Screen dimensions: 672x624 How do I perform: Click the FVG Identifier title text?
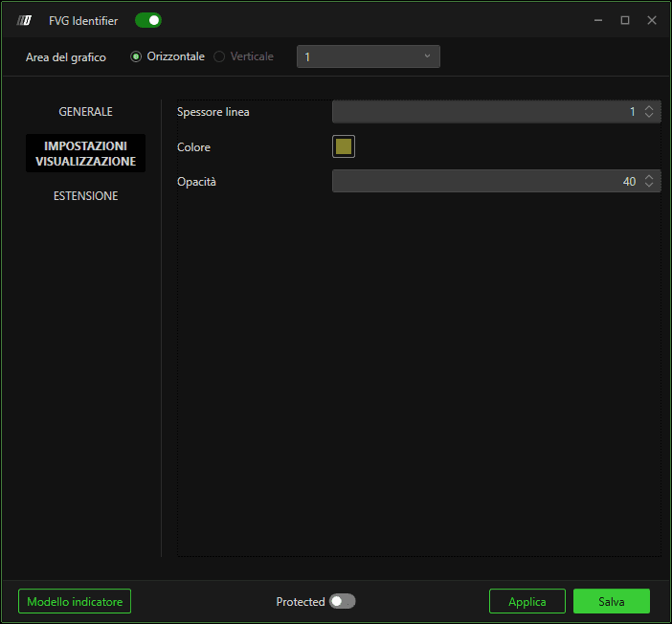[x=83, y=20]
